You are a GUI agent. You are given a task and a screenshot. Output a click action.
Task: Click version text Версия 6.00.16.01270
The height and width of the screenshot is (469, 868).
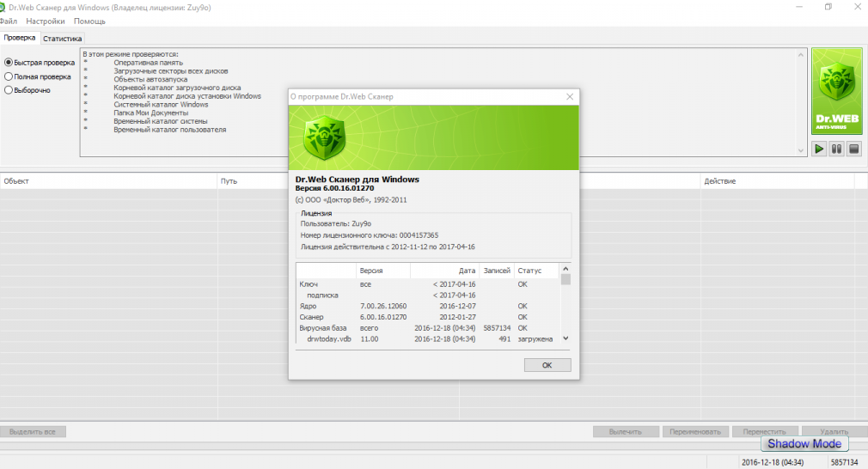[334, 188]
